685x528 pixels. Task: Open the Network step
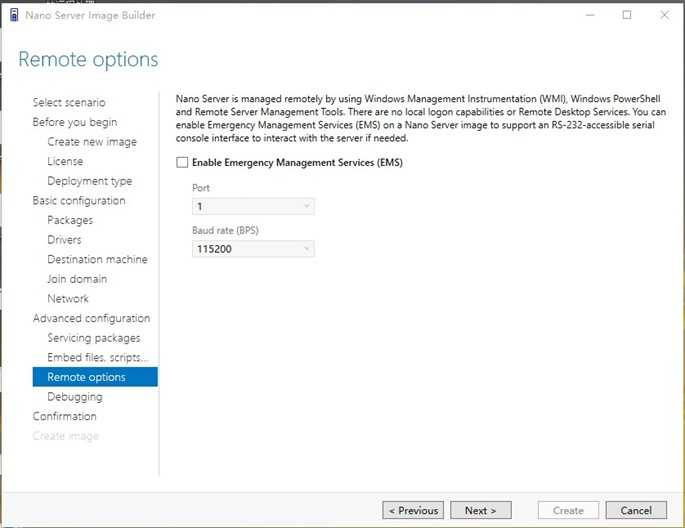[68, 299]
